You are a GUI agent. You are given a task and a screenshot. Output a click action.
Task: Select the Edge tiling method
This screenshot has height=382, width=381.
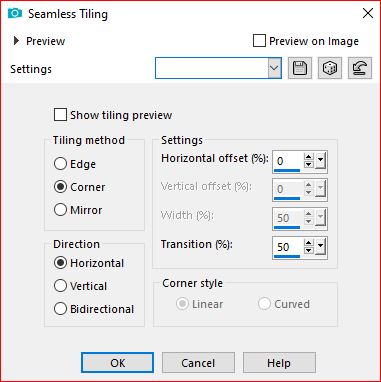point(60,164)
